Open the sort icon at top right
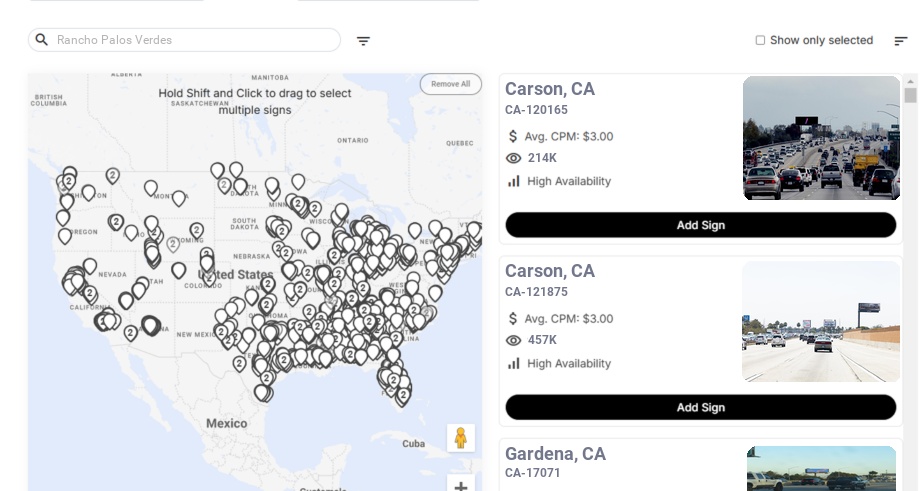 (x=900, y=41)
